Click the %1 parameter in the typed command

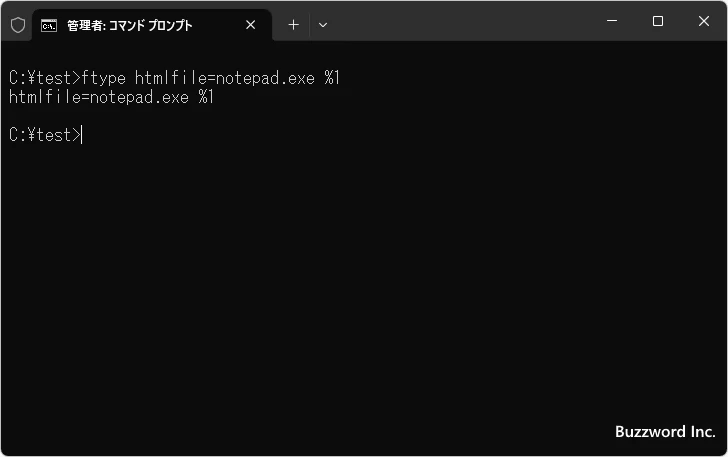click(332, 78)
